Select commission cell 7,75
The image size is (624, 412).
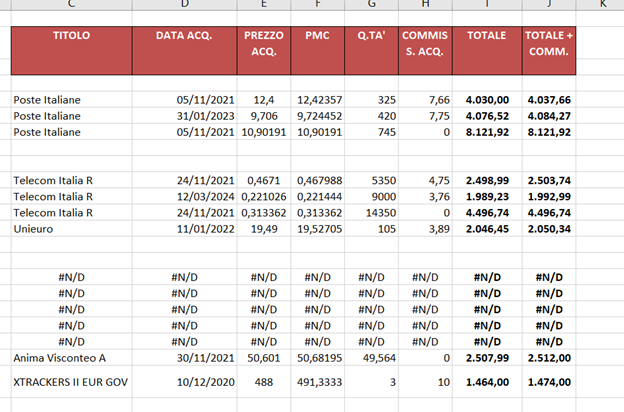[425, 116]
